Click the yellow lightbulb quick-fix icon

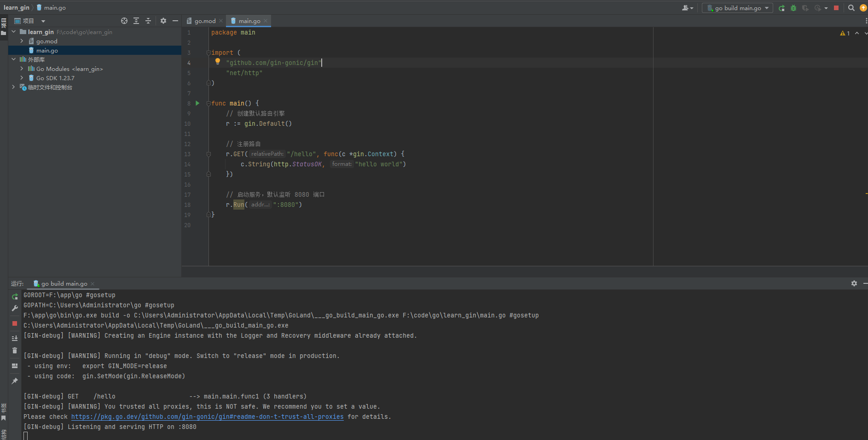pyautogui.click(x=218, y=61)
